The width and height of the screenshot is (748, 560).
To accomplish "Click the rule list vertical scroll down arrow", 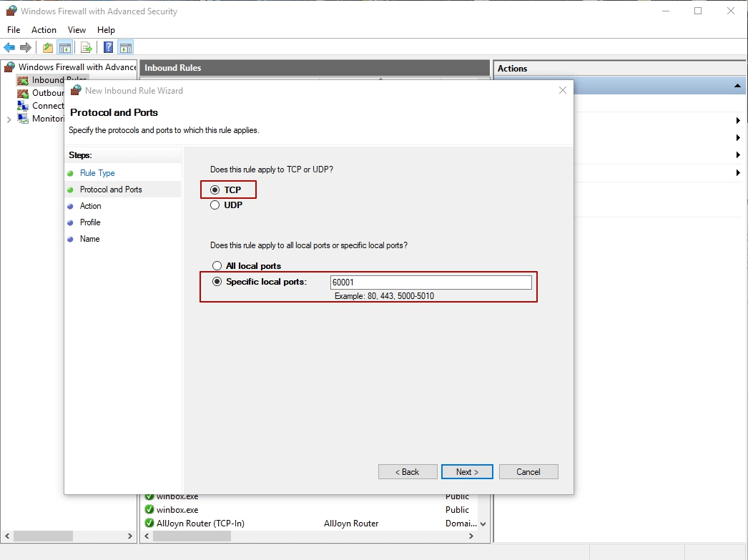I will [483, 524].
